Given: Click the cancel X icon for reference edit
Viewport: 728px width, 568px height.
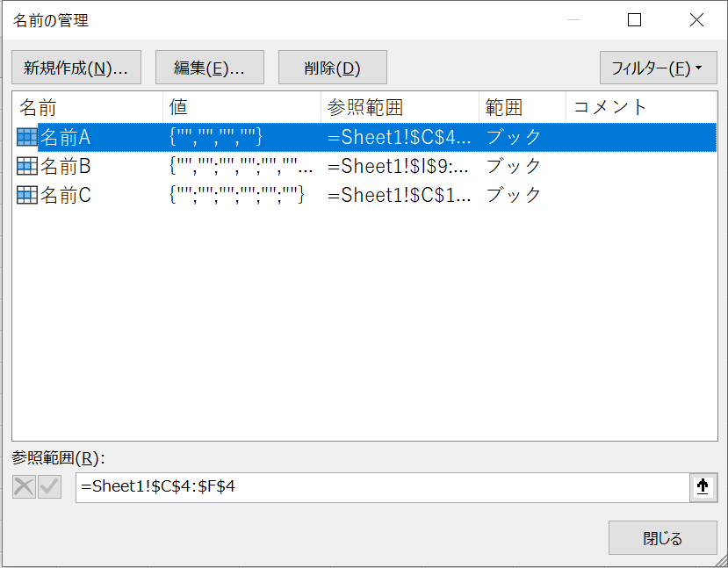Looking at the screenshot, I should [x=24, y=487].
